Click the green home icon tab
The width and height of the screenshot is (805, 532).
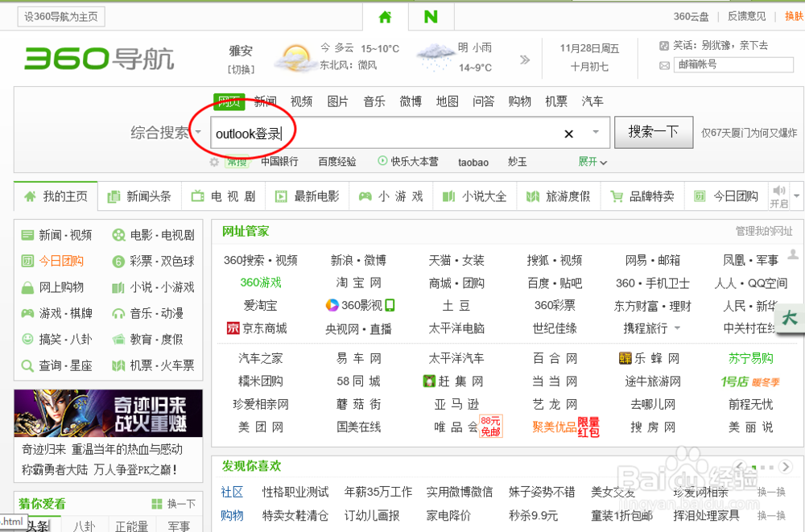pos(385,17)
